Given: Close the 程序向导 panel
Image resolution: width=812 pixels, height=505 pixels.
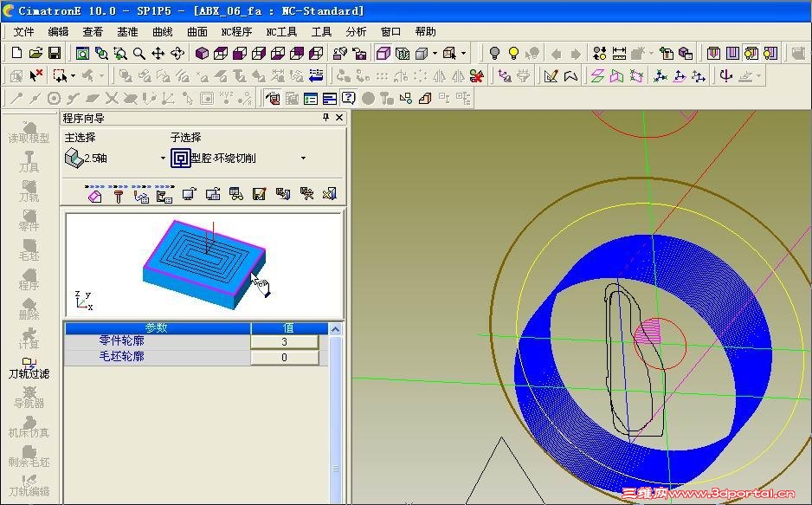Looking at the screenshot, I should (x=339, y=118).
